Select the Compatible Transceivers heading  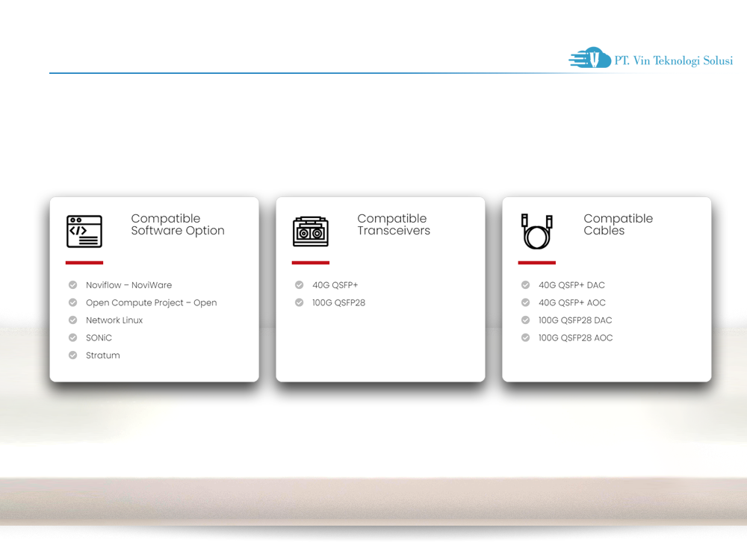point(394,224)
